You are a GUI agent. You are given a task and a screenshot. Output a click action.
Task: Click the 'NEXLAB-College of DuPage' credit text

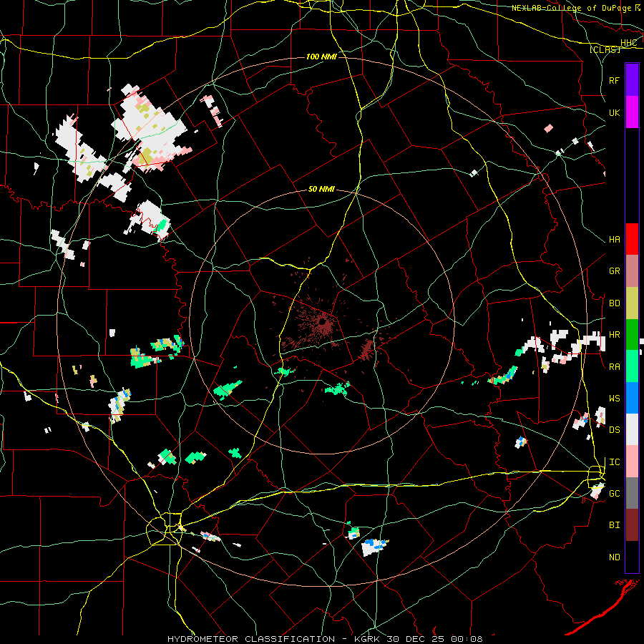tap(572, 8)
